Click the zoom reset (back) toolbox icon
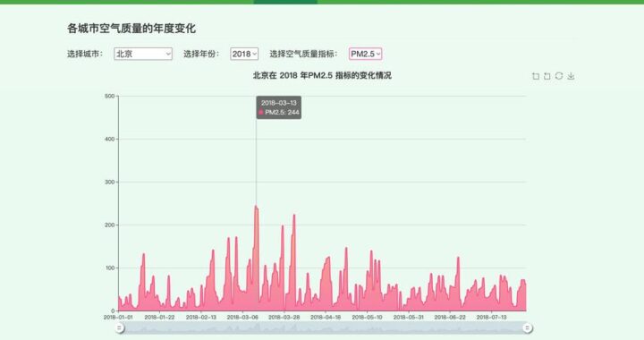This screenshot has height=340, width=644. coord(547,76)
